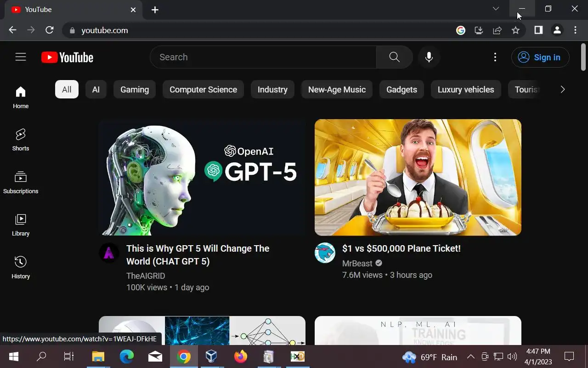The height and width of the screenshot is (368, 588).
Task: Open the YouTube hamburger guide menu
Action: (21, 57)
